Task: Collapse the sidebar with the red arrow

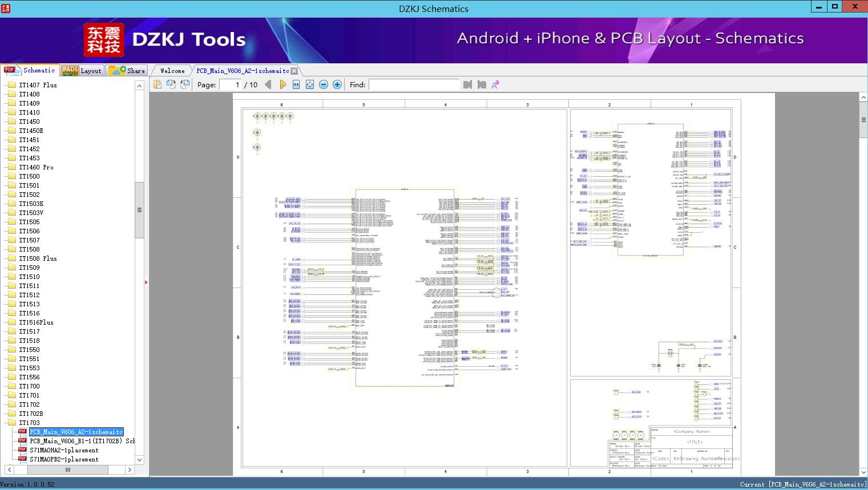Action: click(146, 282)
